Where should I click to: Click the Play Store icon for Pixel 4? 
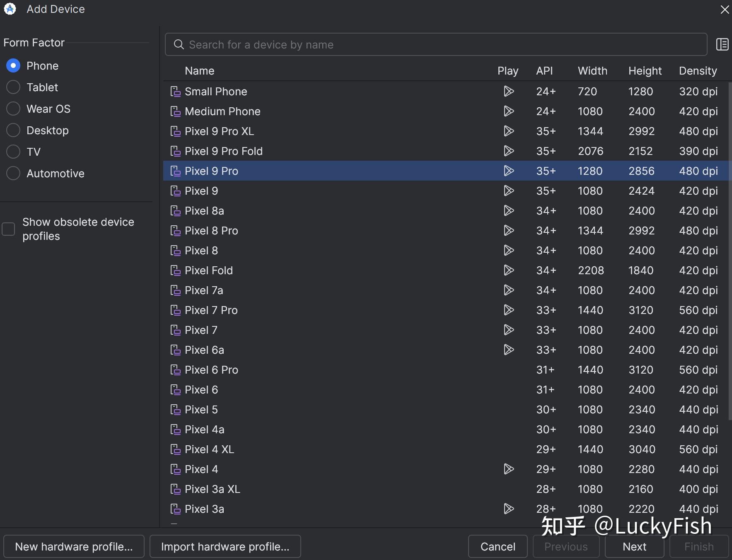tap(508, 469)
